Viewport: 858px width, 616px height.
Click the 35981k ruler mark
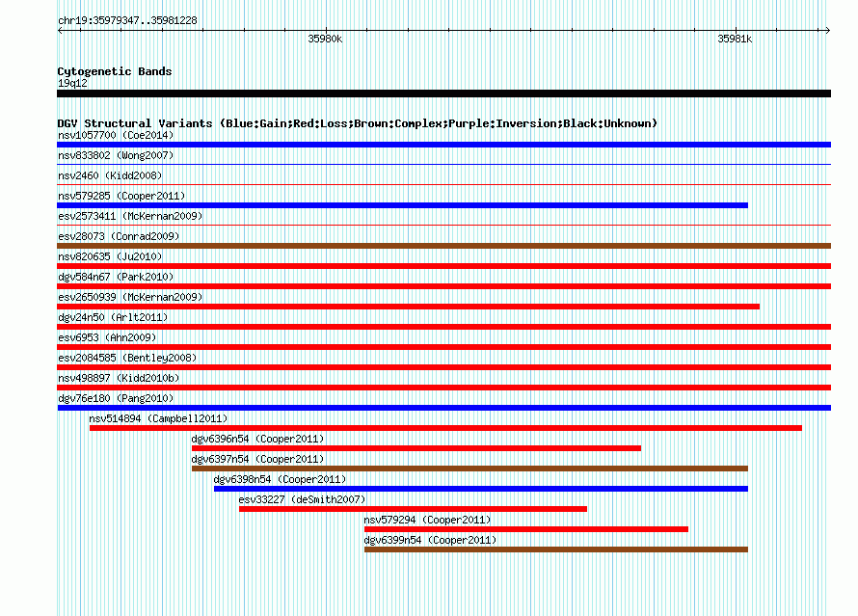pos(735,39)
